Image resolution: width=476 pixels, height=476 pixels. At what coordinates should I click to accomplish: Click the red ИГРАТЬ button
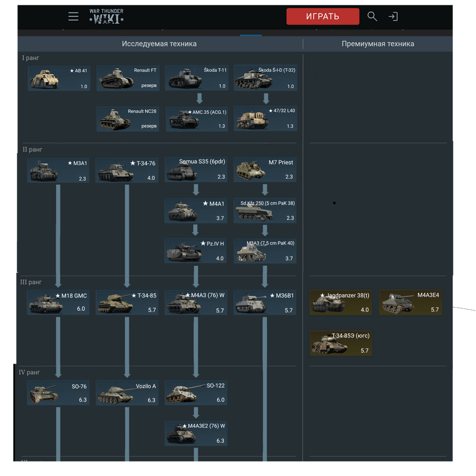pos(323,16)
